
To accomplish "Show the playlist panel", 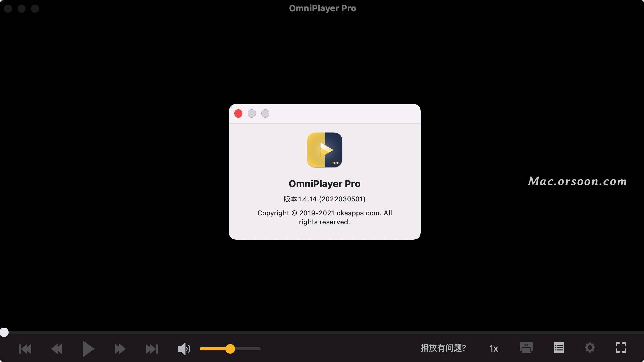I will (x=559, y=347).
